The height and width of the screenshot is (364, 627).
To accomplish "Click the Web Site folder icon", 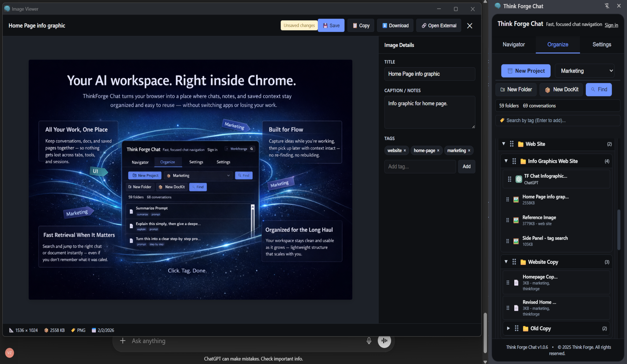I will coord(521,144).
